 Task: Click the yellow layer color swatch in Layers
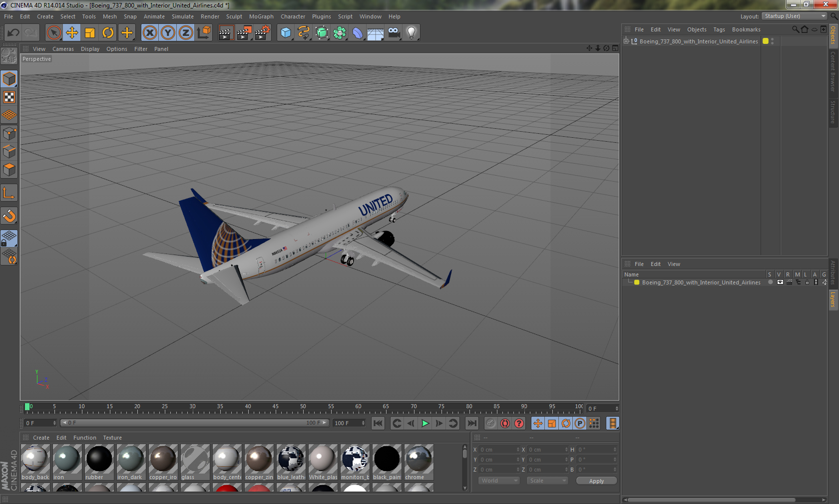(x=637, y=282)
